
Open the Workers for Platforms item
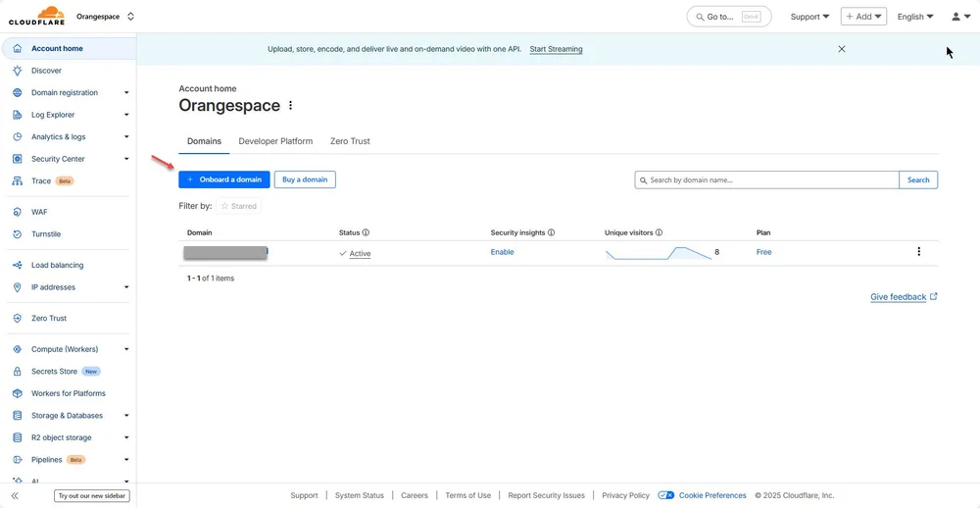coord(69,393)
